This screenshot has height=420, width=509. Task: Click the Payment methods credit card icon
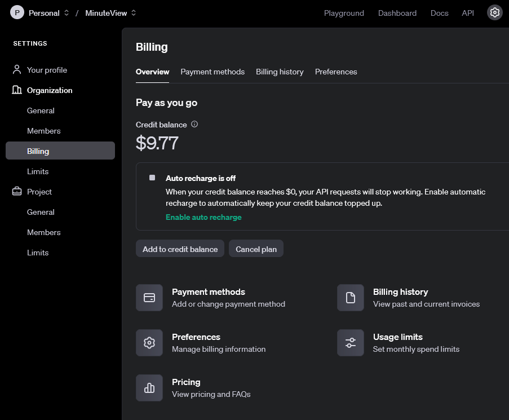[x=149, y=298]
